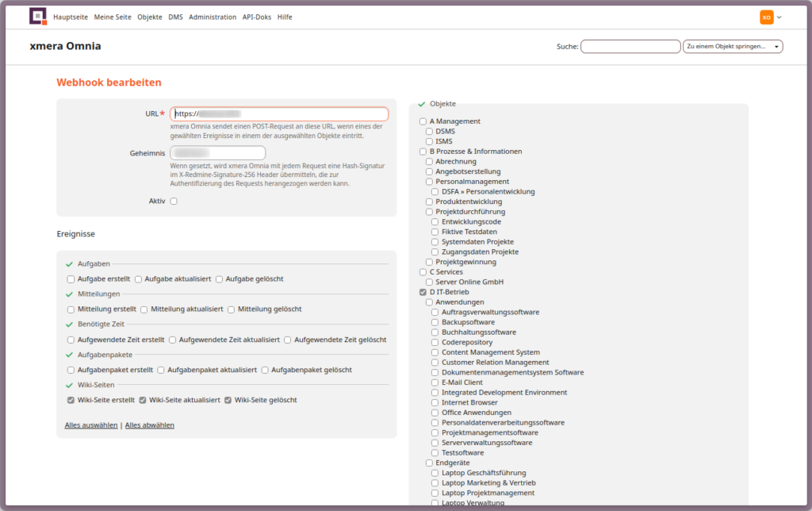
Task: Check 'Aufgabe aktualisiert' event
Action: tap(138, 279)
